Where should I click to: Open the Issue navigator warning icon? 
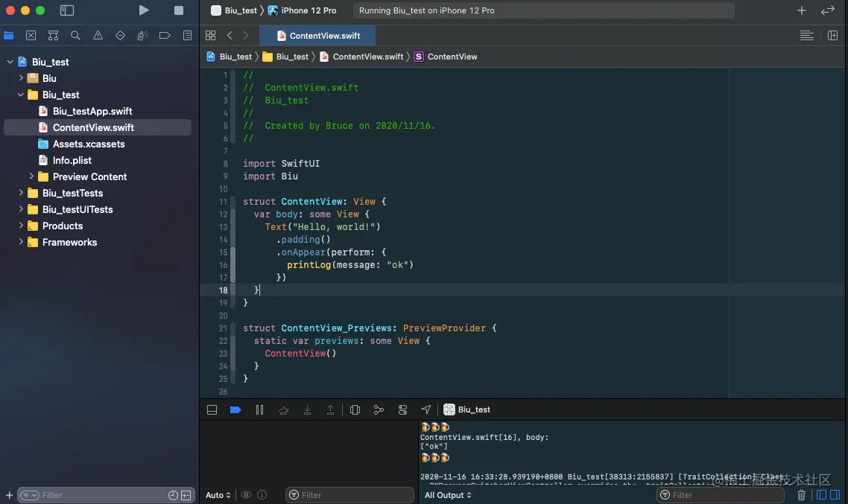(98, 36)
